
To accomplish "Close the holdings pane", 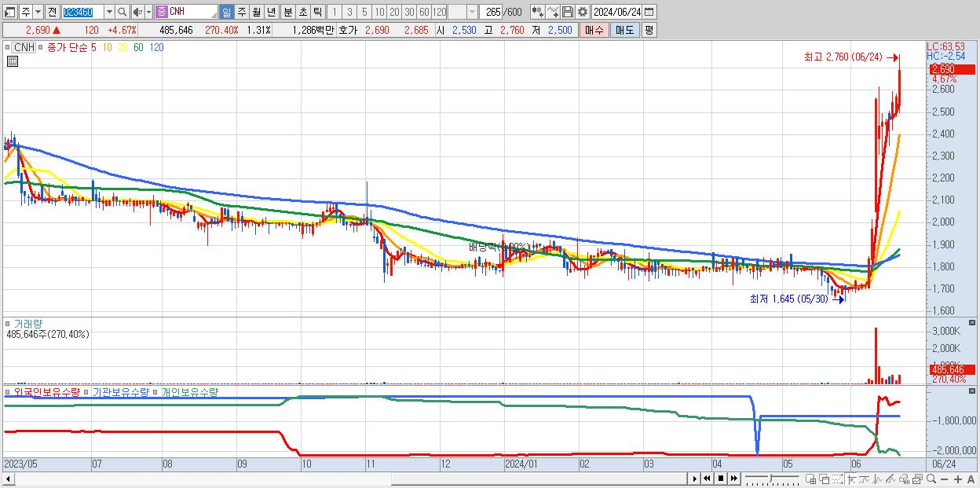I will pyautogui.click(x=971, y=391).
